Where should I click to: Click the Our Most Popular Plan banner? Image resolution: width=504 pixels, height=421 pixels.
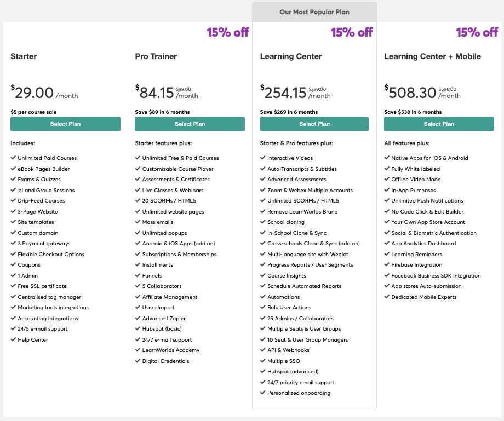[314, 11]
